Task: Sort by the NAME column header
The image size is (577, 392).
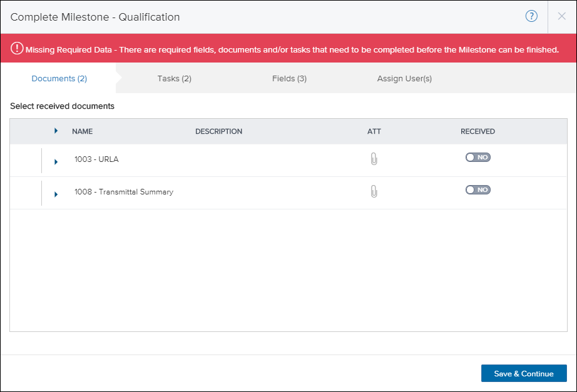Action: click(83, 131)
